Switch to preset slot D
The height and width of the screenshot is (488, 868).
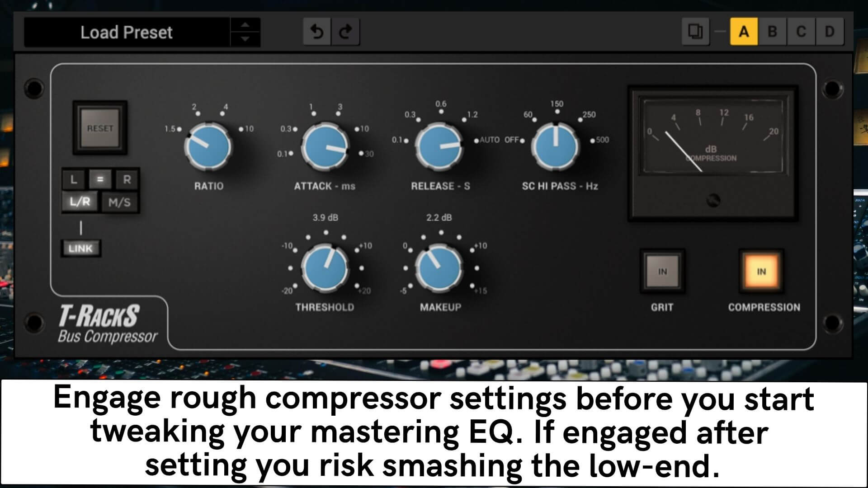coord(830,32)
